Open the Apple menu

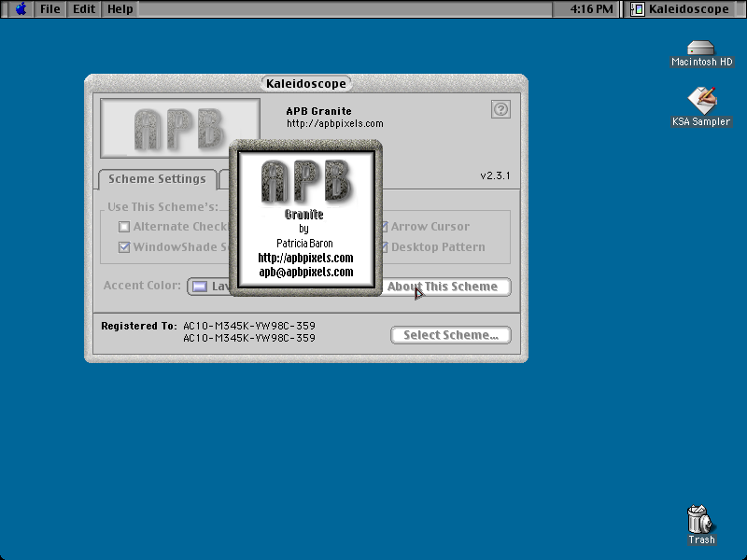tap(21, 8)
